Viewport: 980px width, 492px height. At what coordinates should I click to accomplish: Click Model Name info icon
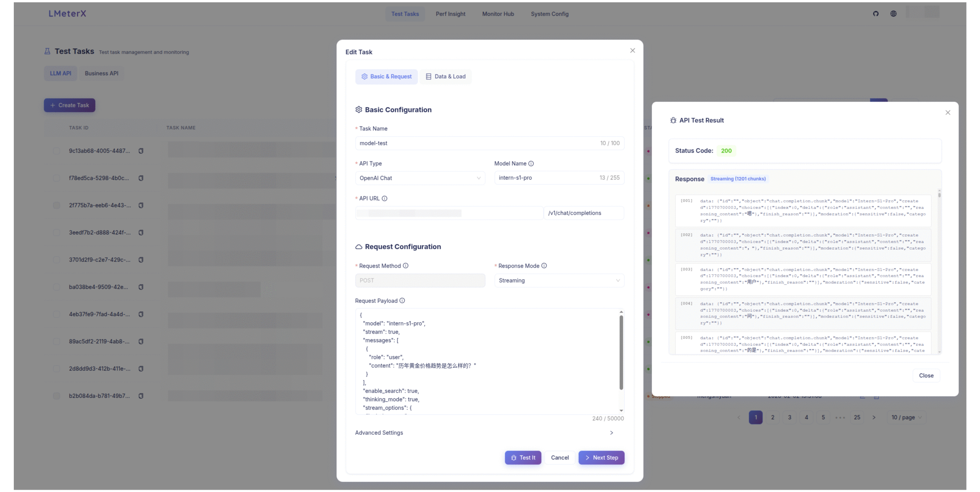click(x=531, y=163)
